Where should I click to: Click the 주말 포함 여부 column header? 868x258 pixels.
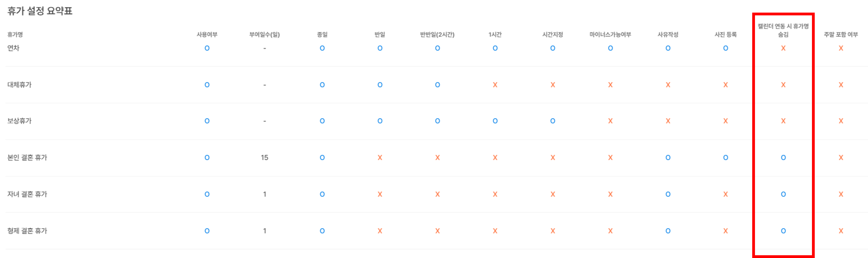[841, 34]
